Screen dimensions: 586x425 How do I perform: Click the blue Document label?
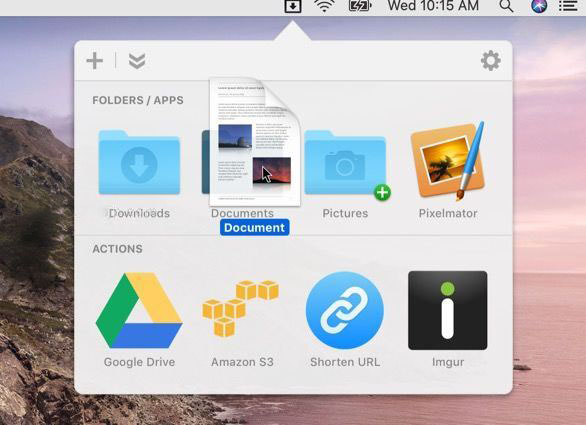coord(255,227)
